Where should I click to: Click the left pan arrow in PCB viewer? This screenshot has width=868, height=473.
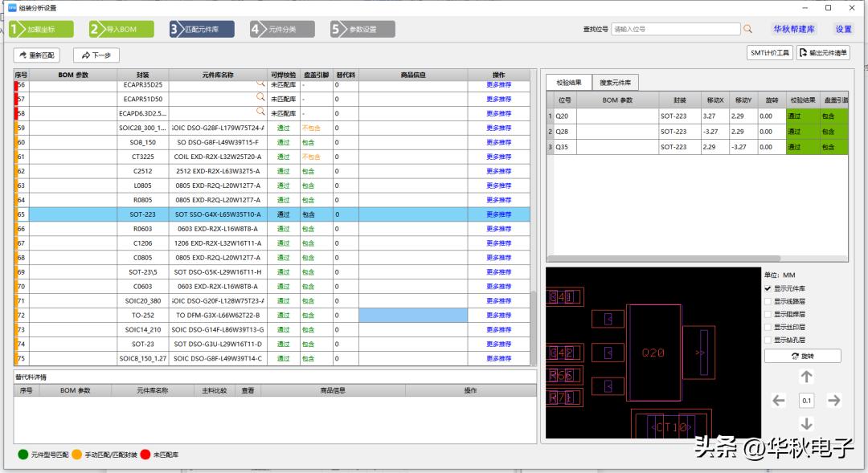point(779,401)
